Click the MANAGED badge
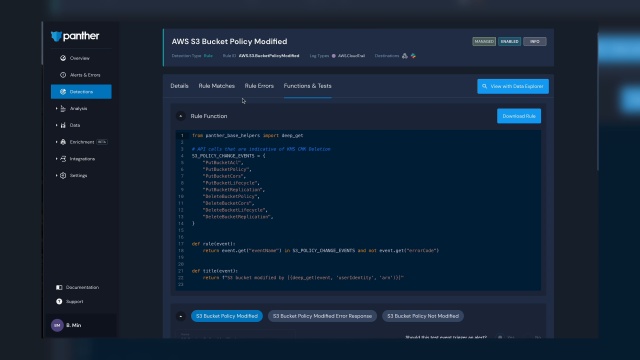The width and height of the screenshot is (640, 360). pos(484,41)
